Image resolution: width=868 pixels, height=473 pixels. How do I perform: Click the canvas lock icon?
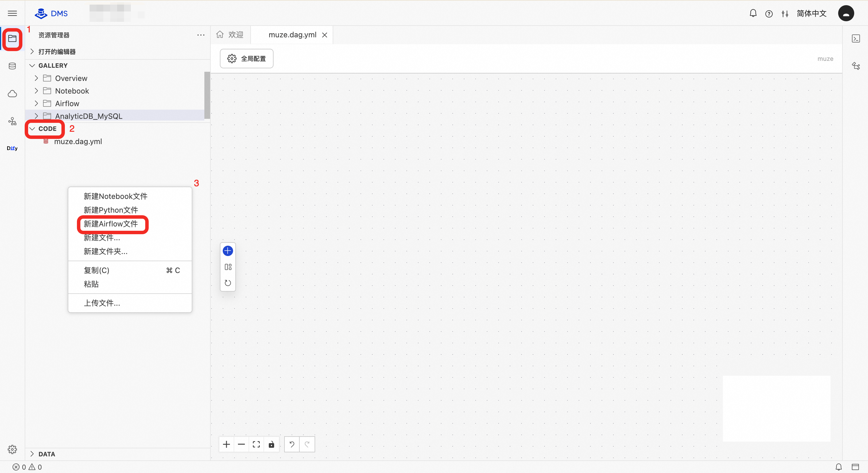point(271,444)
